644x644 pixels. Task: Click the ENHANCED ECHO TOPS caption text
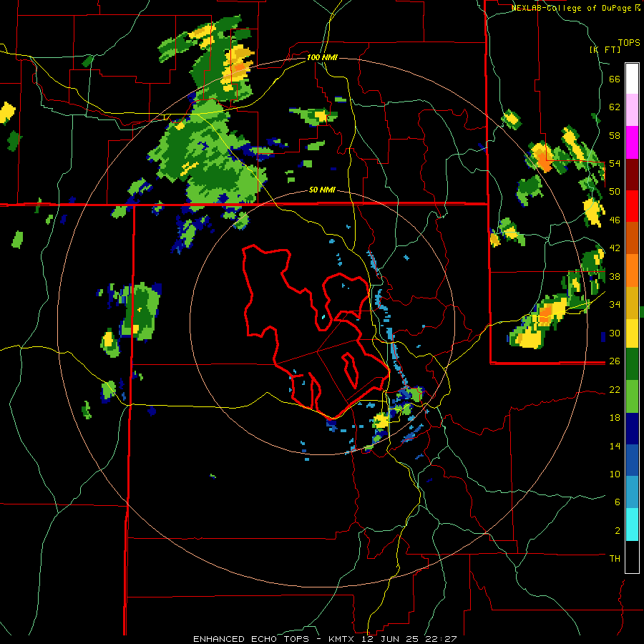coord(252,639)
